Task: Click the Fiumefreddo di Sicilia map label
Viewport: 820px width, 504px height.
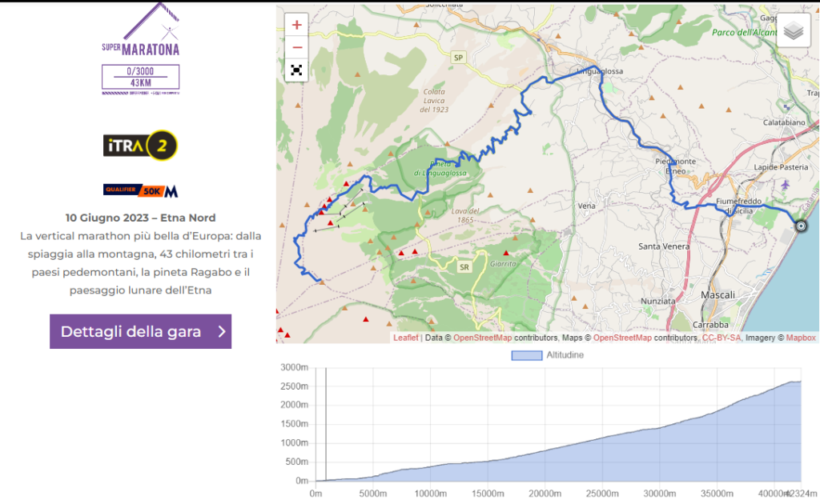Action: [x=738, y=206]
